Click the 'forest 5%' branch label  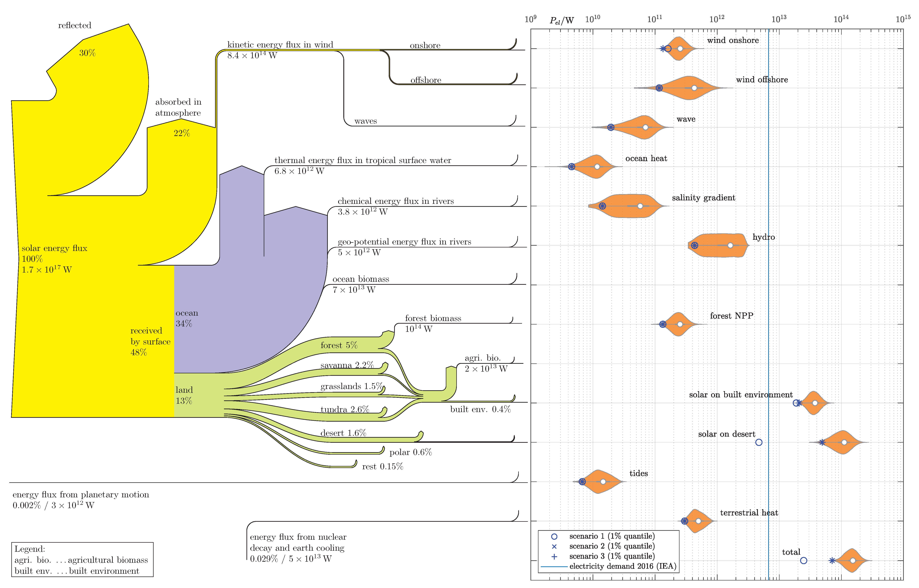(339, 345)
